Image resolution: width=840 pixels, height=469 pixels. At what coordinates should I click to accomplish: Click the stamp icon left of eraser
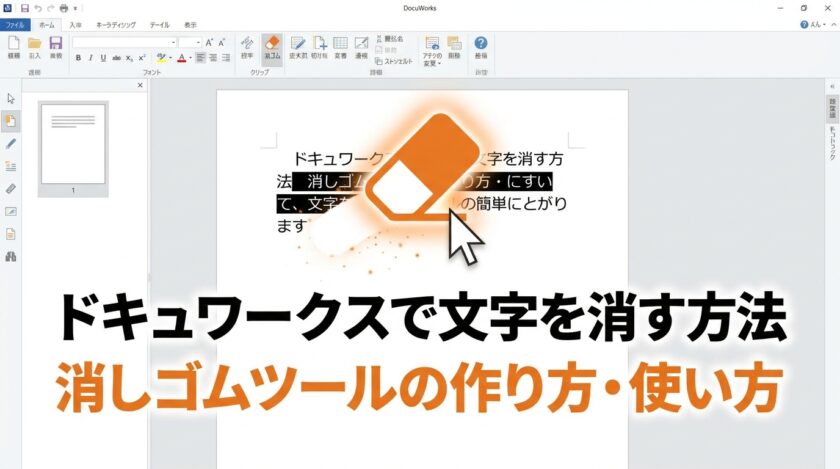[247, 48]
